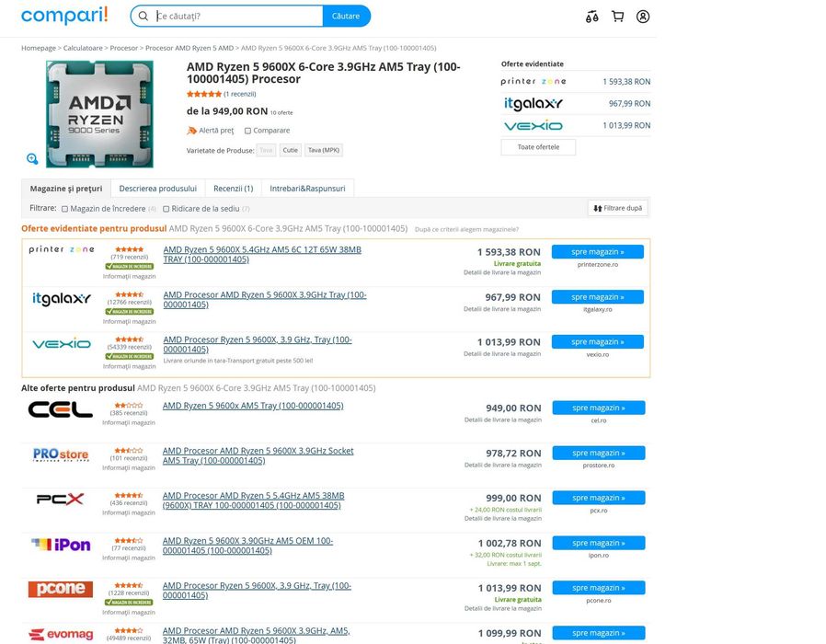Open PCX offer 5.4GHz AM5 38MB link
Image resolution: width=826 pixels, height=644 pixels.
point(253,500)
